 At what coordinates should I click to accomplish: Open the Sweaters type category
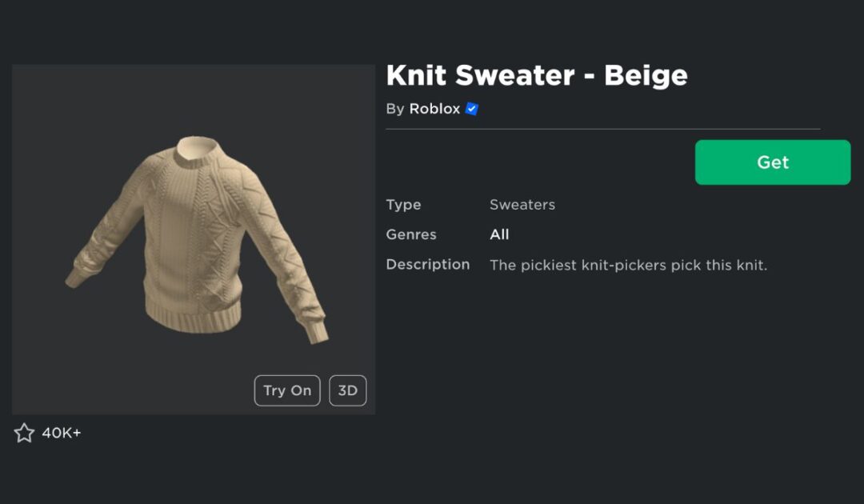click(x=522, y=205)
